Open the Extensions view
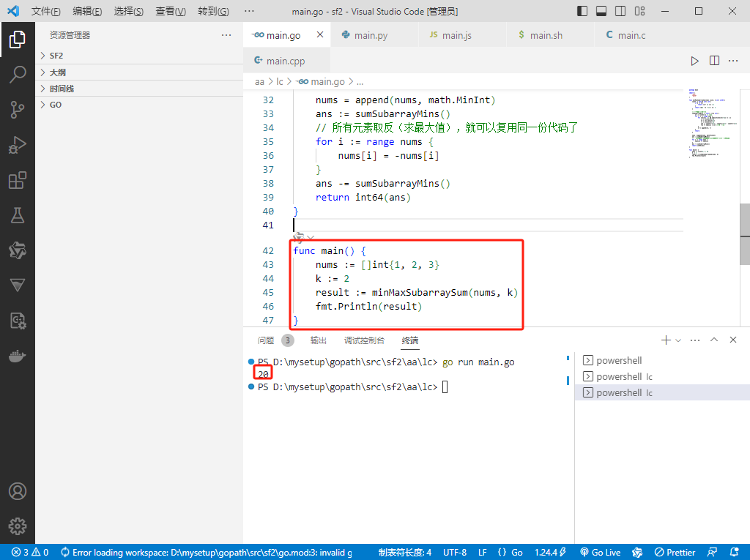 point(18,180)
